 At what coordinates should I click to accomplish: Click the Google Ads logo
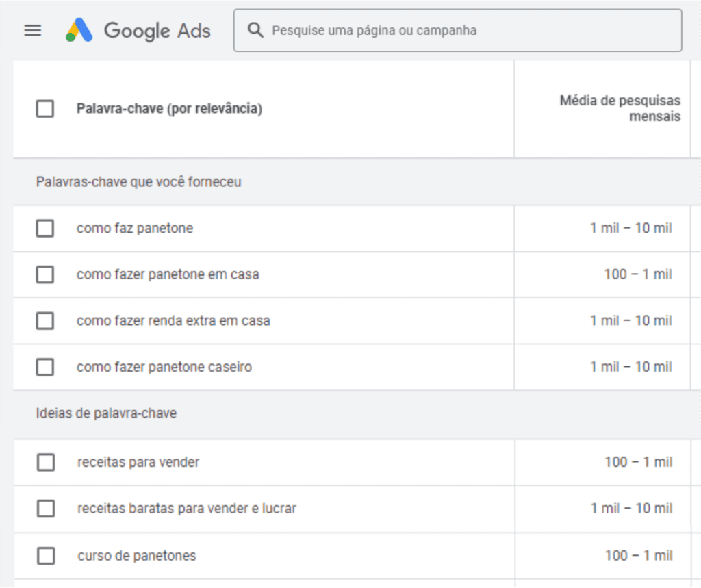tap(79, 31)
